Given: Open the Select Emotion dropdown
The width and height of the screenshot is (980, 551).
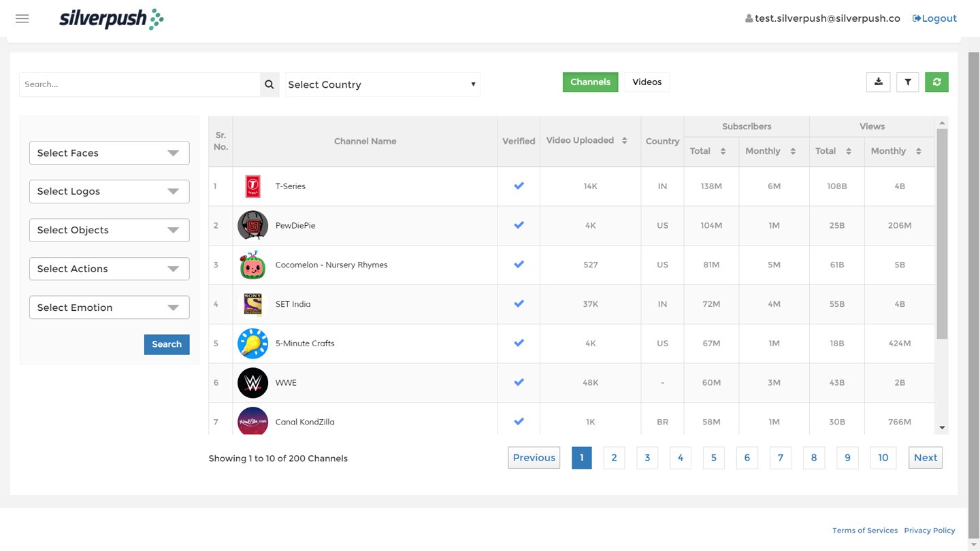Looking at the screenshot, I should [109, 307].
